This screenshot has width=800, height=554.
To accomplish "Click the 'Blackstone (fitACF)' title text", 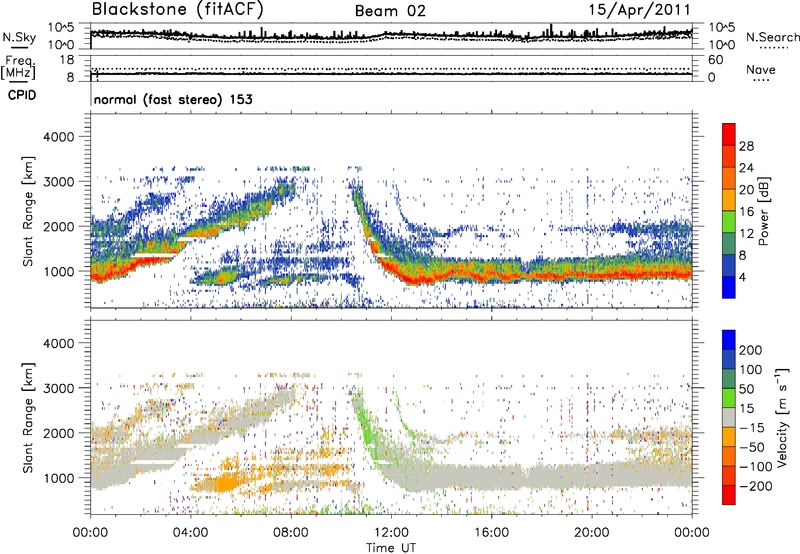I will (177, 9).
